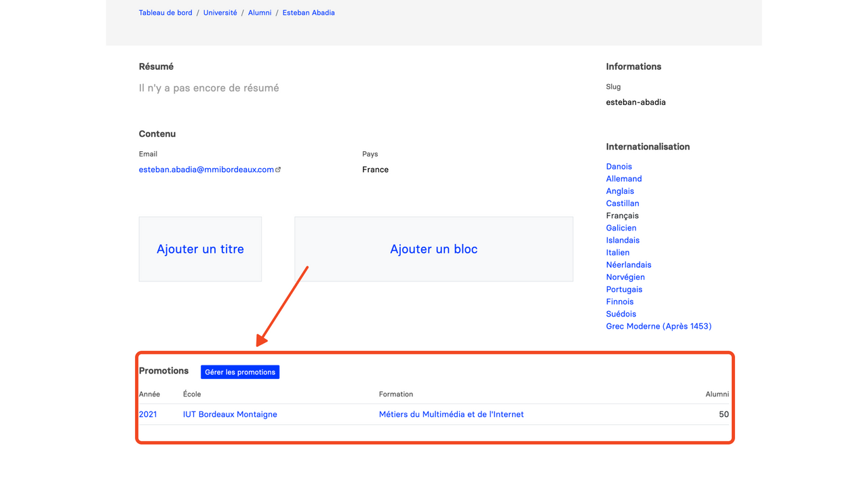Image resolution: width=868 pixels, height=488 pixels.
Task: Click the Ajouter un titre box
Action: (200, 249)
